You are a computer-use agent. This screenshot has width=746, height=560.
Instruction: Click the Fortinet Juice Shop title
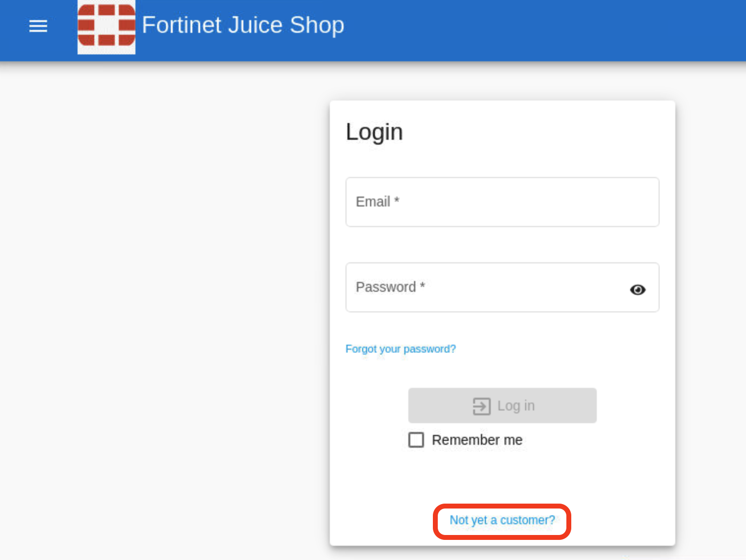[243, 25]
